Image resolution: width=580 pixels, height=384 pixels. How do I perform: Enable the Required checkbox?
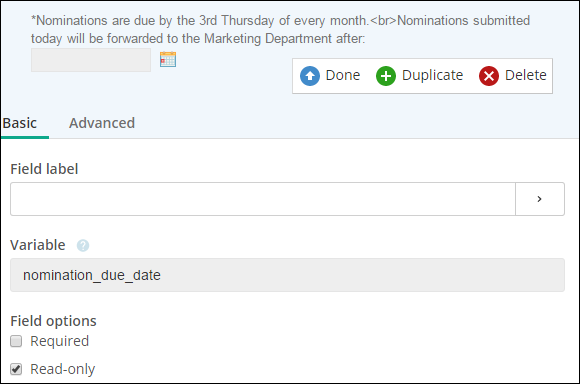point(16,341)
